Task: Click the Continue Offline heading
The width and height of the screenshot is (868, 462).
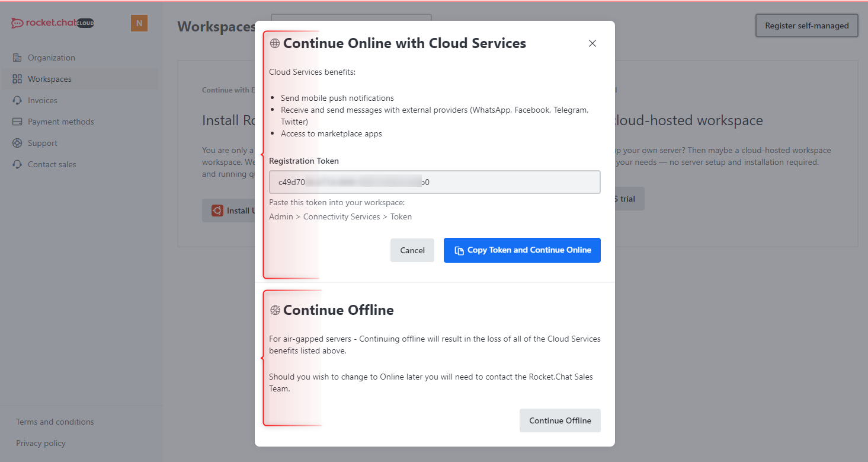Action: click(338, 310)
